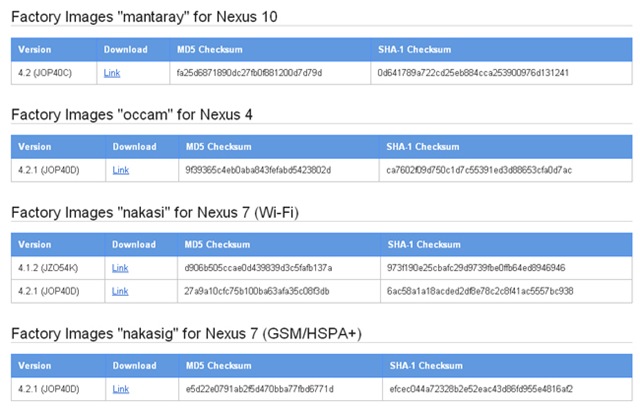Click heading Factory Images "nakasi" for Nexus 7 (Wi-Fi)
Image resolution: width=640 pixels, height=414 pixels.
[x=155, y=213]
